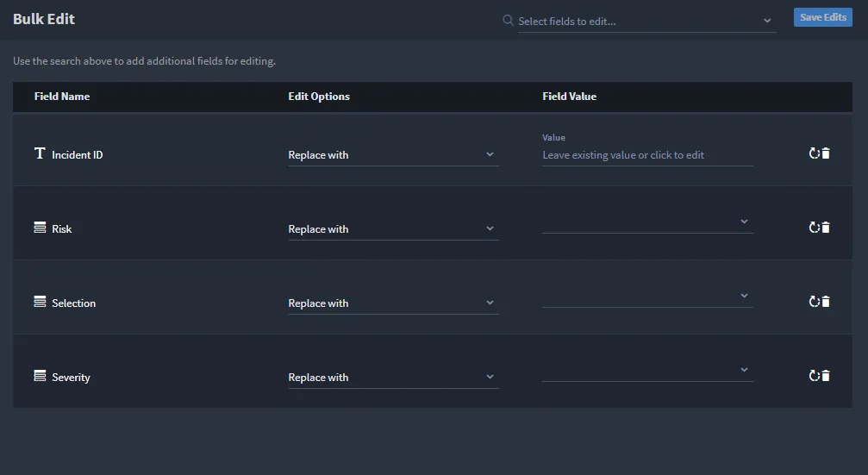The width and height of the screenshot is (868, 475).
Task: Click the Severity field label
Action: click(71, 378)
